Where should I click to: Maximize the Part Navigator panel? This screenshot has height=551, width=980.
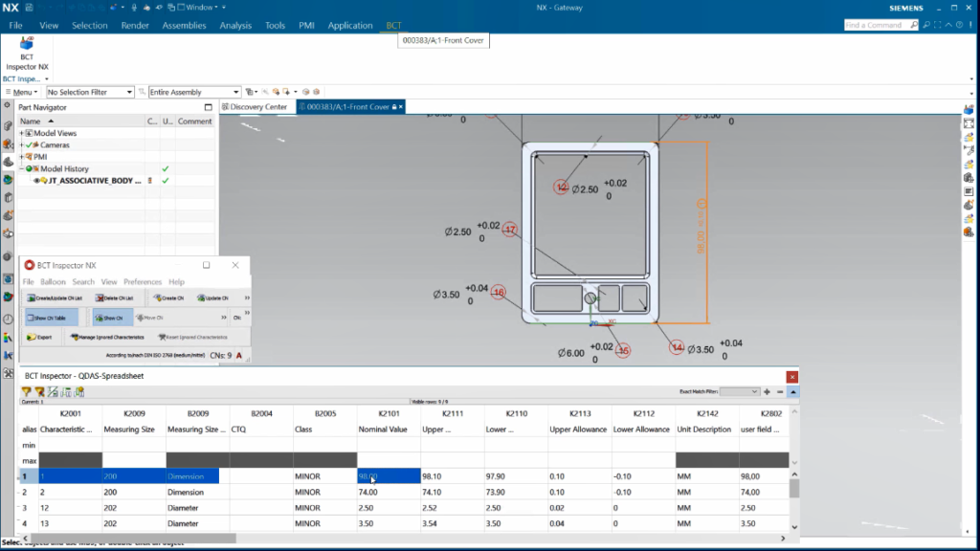(208, 107)
